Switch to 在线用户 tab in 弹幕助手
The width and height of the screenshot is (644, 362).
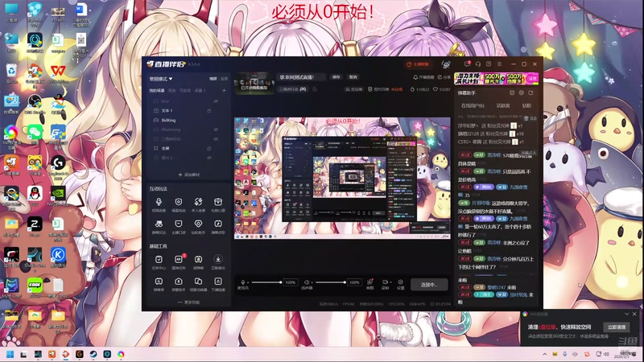pyautogui.click(x=473, y=105)
